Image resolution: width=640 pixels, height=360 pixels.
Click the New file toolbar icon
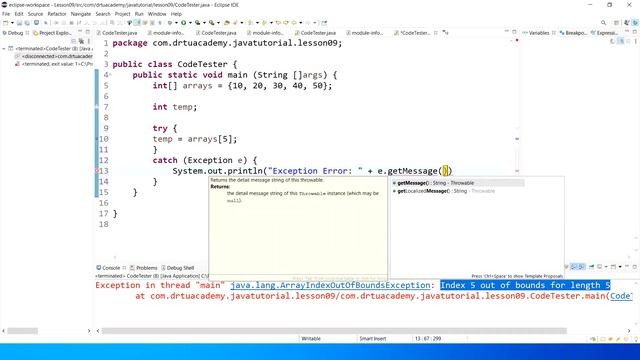6,23
